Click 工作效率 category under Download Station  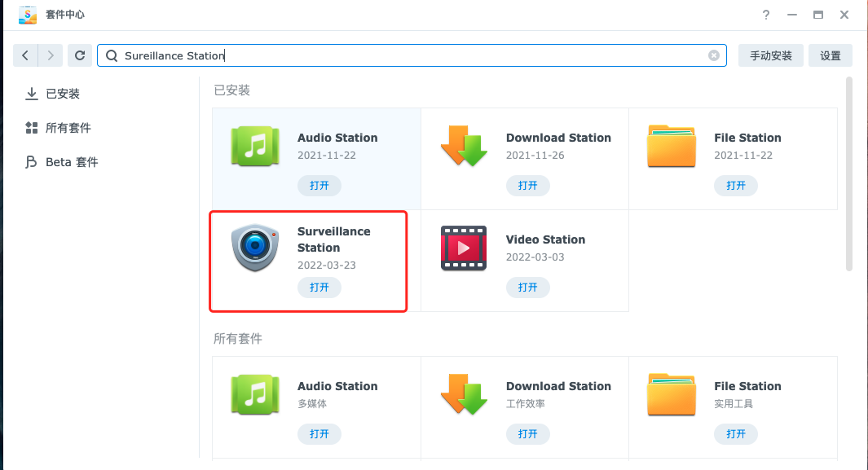526,404
